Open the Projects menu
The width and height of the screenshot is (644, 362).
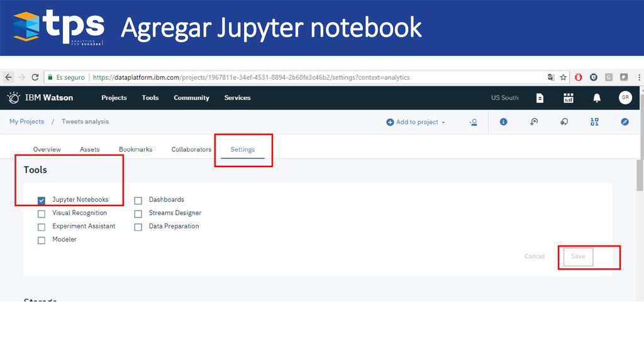click(x=114, y=97)
